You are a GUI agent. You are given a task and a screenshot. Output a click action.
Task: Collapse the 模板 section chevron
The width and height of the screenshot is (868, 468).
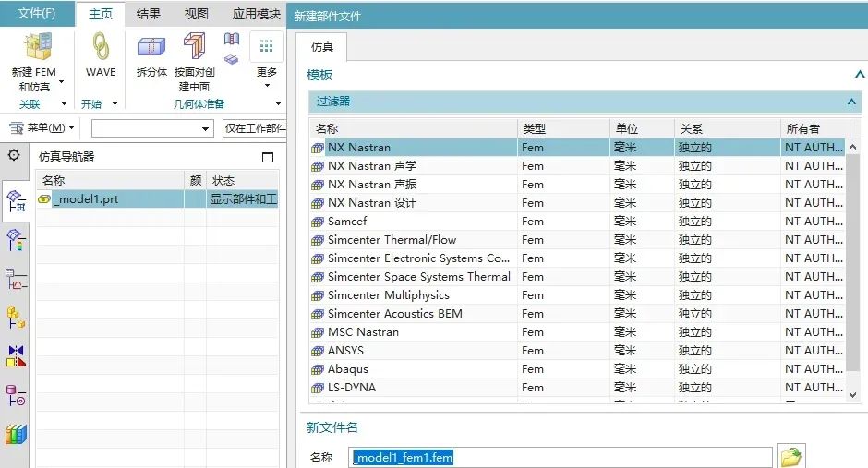(x=859, y=74)
